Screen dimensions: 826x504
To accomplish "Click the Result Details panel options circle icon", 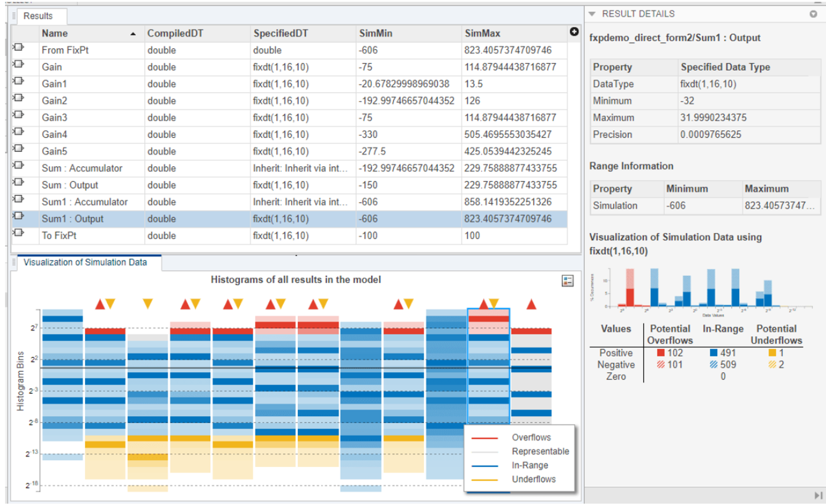I will (813, 14).
